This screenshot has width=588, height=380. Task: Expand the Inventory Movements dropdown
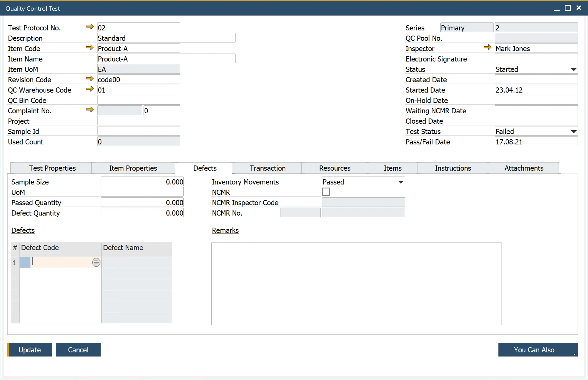pos(401,182)
